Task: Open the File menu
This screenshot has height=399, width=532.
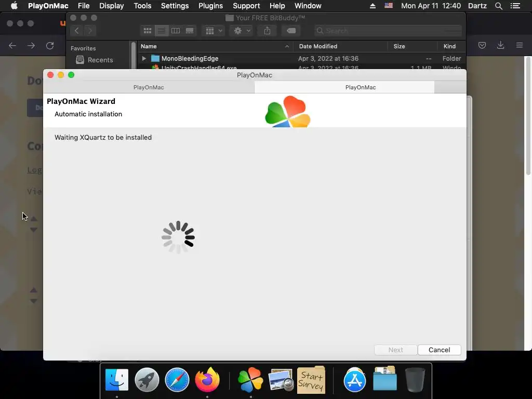Action: click(x=84, y=6)
